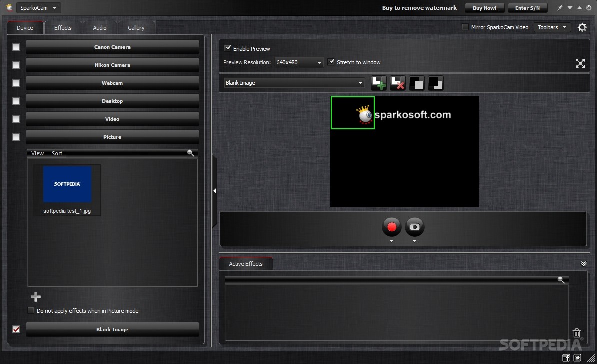Viewport: 597px width, 364px height.
Task: Tick the Video checkbox
Action: pyautogui.click(x=16, y=119)
